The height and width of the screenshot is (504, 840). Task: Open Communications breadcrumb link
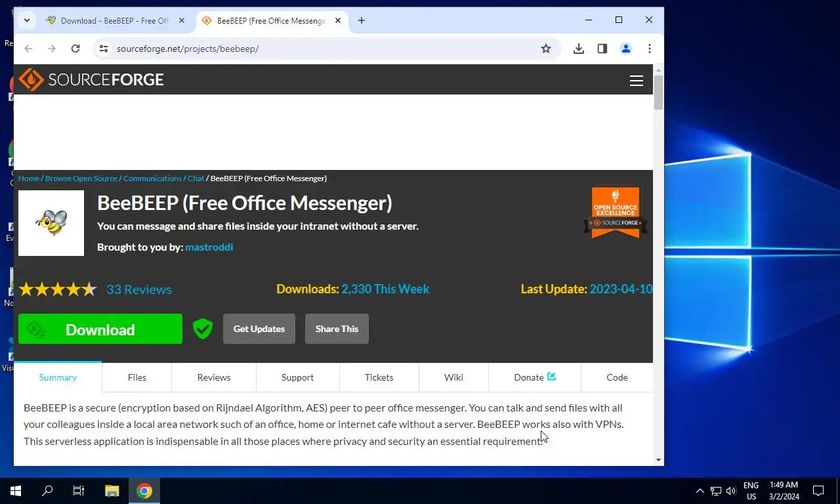152,178
